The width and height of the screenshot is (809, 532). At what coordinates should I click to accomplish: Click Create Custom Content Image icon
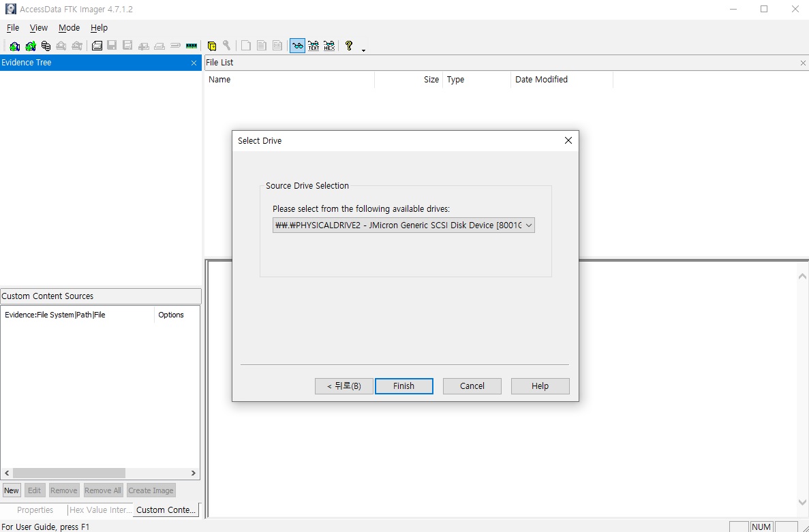click(159, 46)
